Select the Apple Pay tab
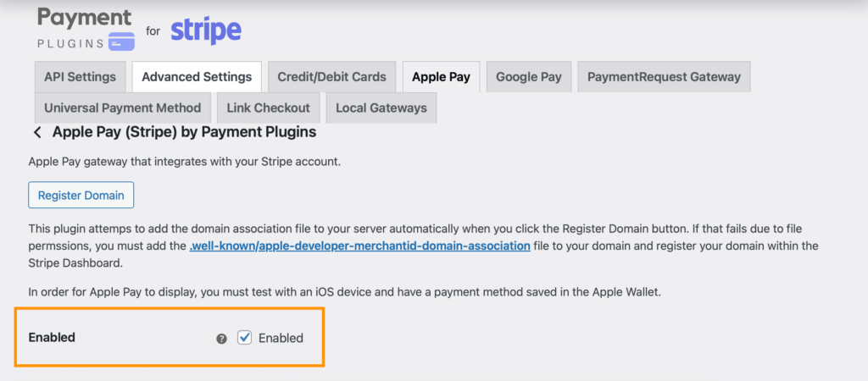The height and width of the screenshot is (381, 868). tap(441, 77)
